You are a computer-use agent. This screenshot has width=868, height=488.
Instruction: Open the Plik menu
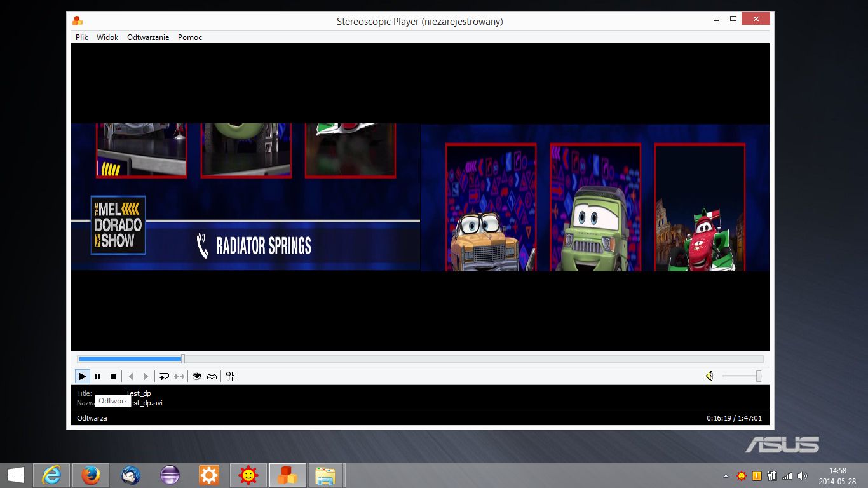click(82, 37)
